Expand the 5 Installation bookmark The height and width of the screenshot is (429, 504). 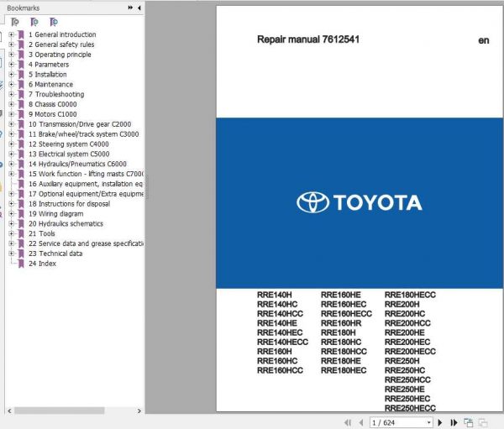click(x=11, y=74)
